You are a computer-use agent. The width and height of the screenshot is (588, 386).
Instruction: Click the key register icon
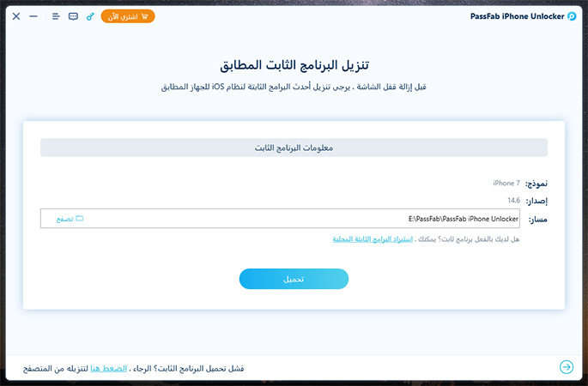pyautogui.click(x=90, y=16)
